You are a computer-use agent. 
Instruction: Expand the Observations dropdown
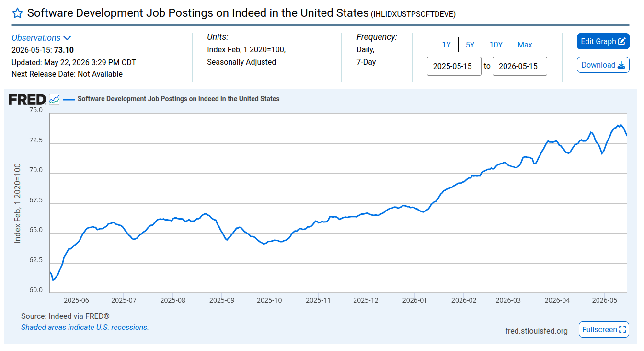(41, 38)
